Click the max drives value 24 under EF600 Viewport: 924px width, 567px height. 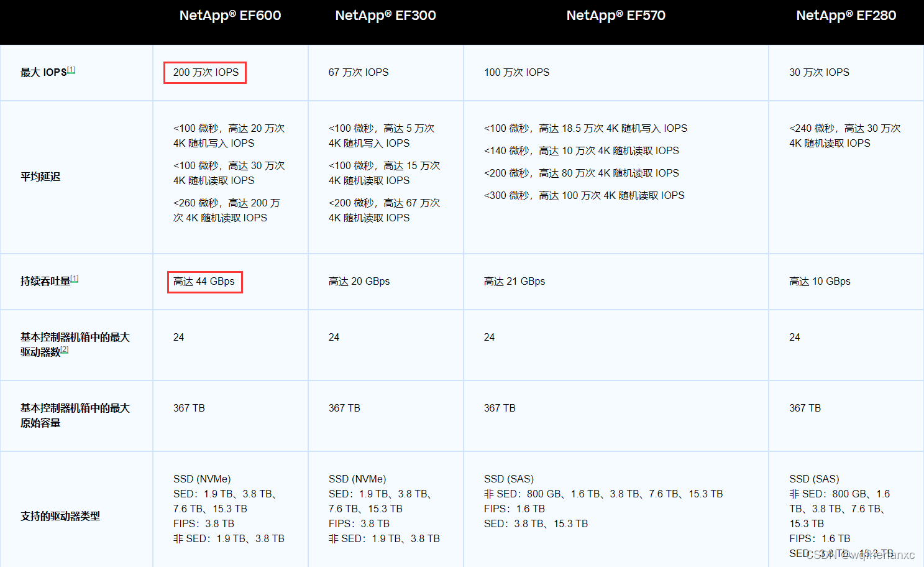[179, 338]
